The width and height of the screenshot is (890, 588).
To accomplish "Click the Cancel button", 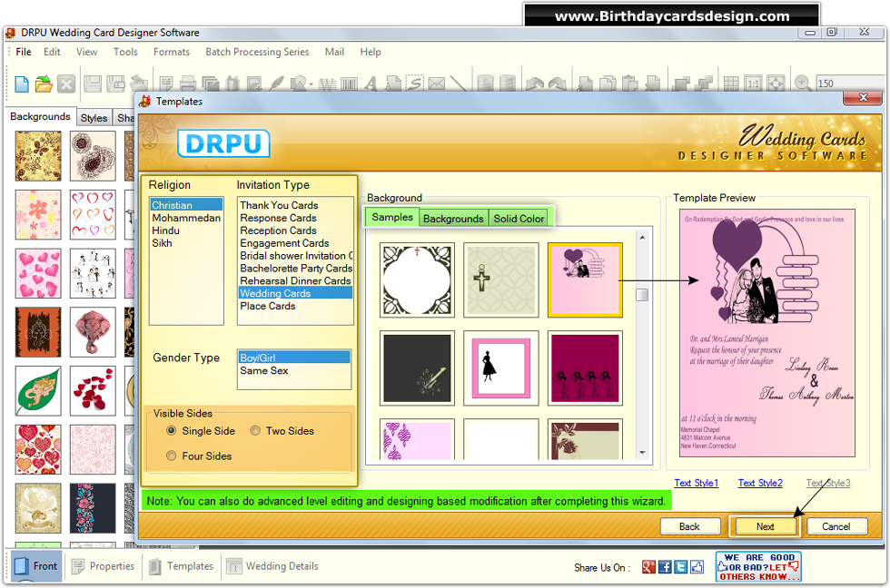I will [836, 526].
